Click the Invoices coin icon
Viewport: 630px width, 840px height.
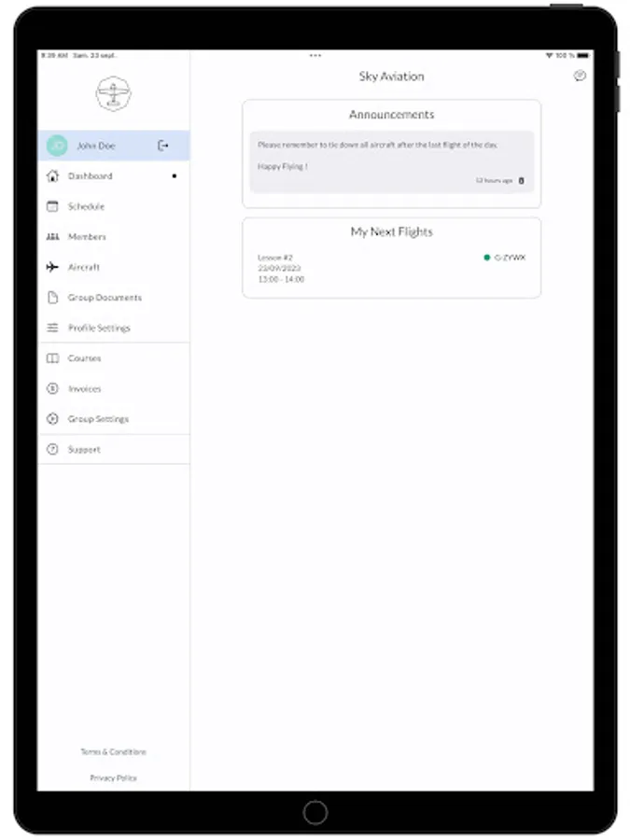(x=52, y=388)
